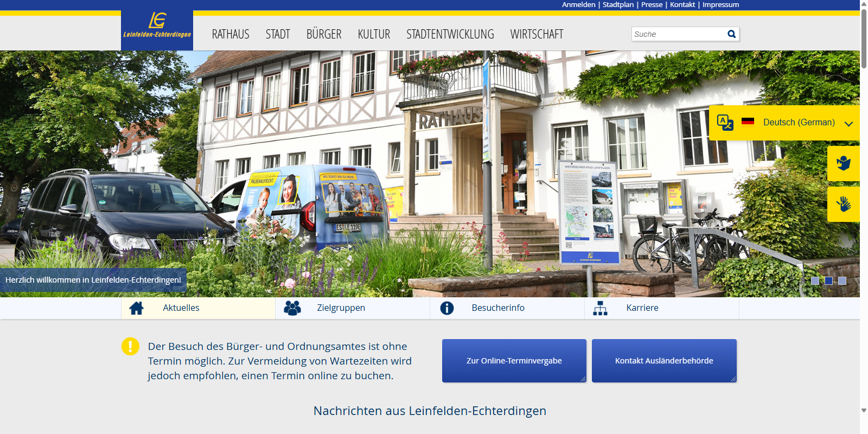Click the Kontakt Ausländerbehörde button
The image size is (868, 434).
664,361
